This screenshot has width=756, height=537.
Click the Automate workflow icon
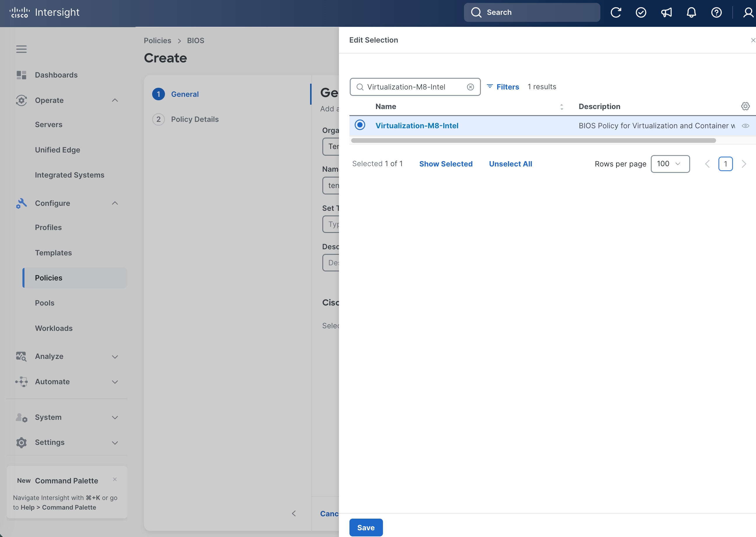[x=21, y=382]
